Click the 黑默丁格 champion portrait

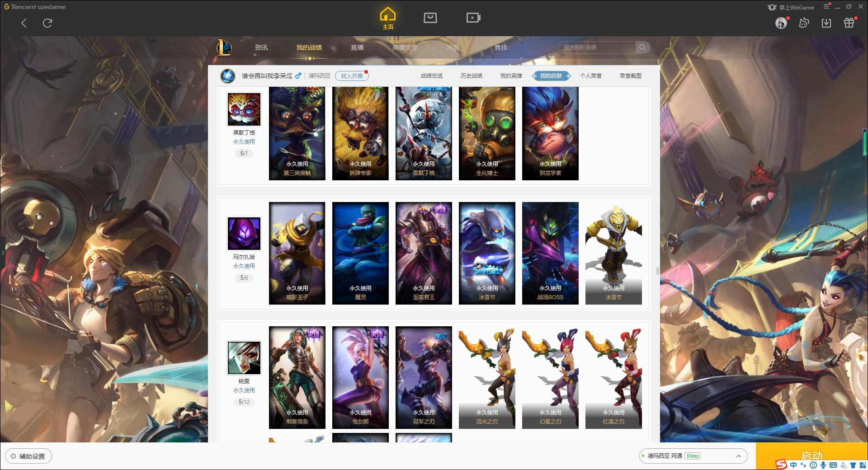(x=244, y=109)
